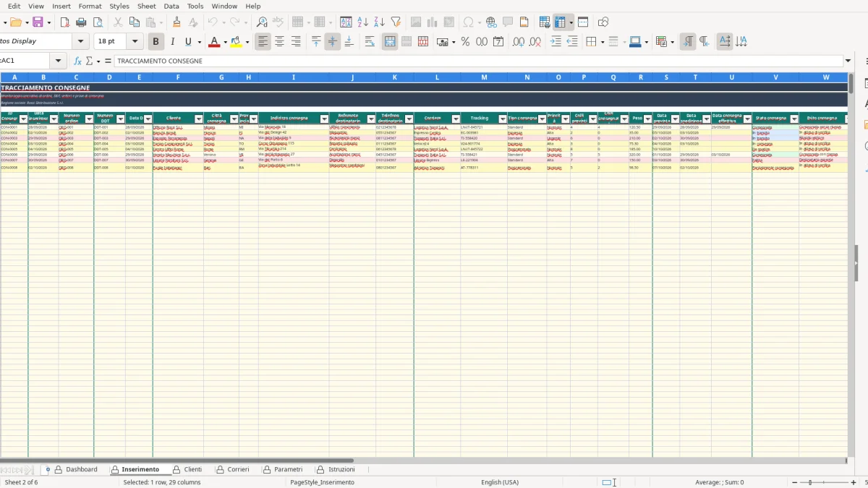Screen dimensions: 868x488
Task: Click the Increase Indent icon
Action: coord(556,42)
